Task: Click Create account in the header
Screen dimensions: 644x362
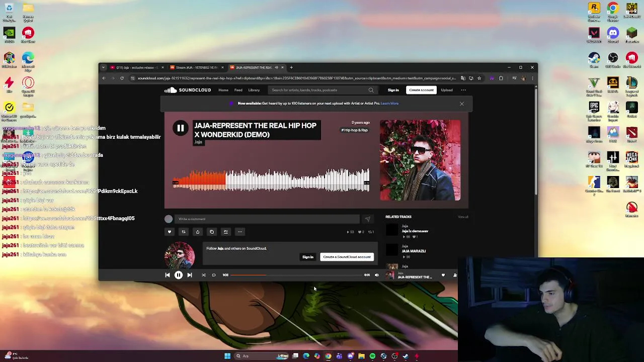Action: (x=421, y=90)
